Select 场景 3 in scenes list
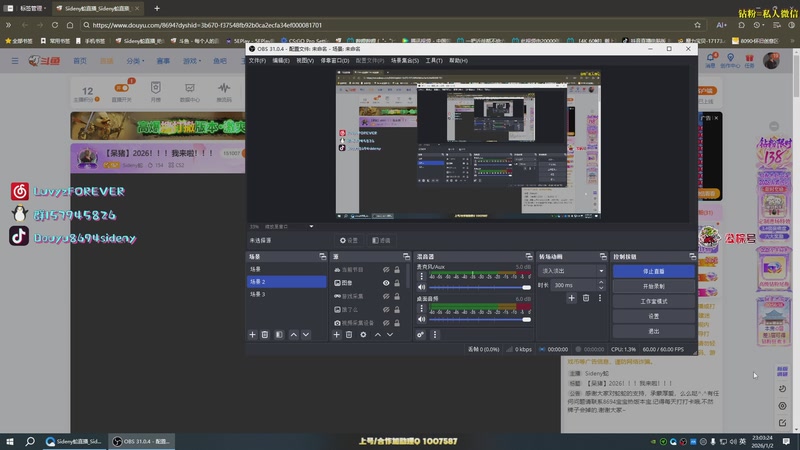 [x=286, y=294]
